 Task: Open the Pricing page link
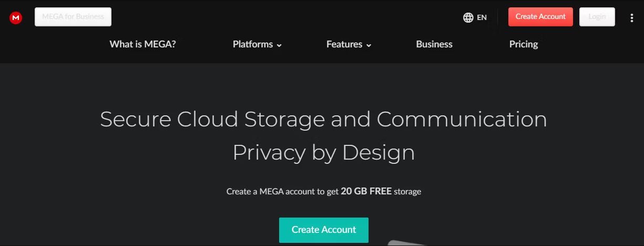click(524, 44)
